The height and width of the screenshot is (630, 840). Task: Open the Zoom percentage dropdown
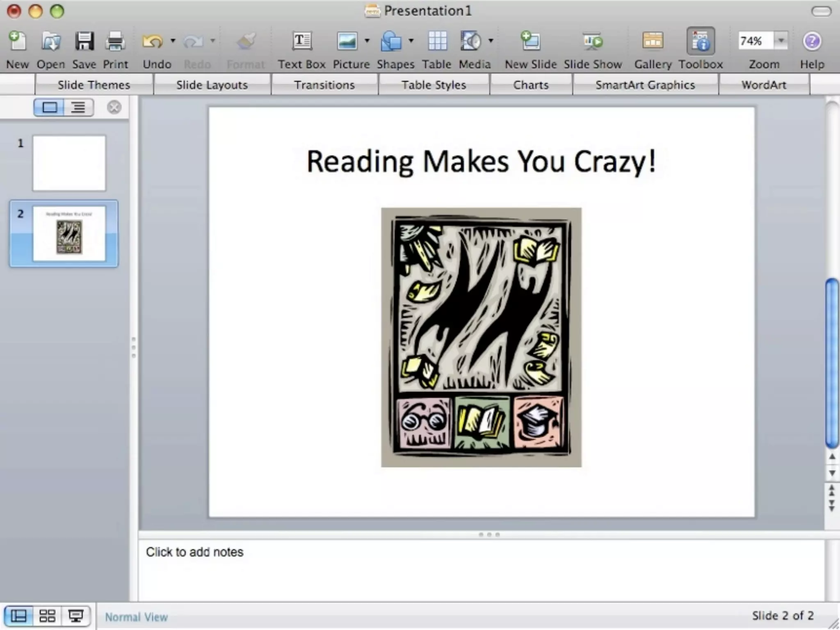click(x=781, y=41)
